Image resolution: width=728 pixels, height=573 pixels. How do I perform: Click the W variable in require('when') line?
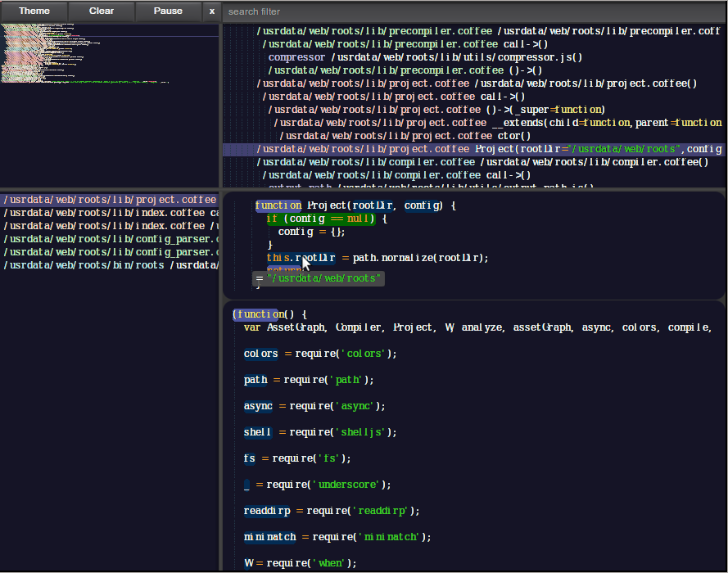[x=249, y=564]
